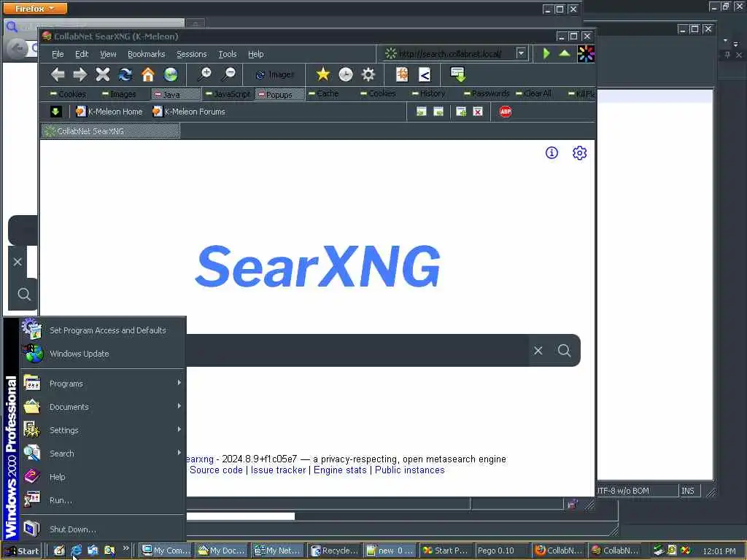Toggle Popups blocking option

coord(279,94)
